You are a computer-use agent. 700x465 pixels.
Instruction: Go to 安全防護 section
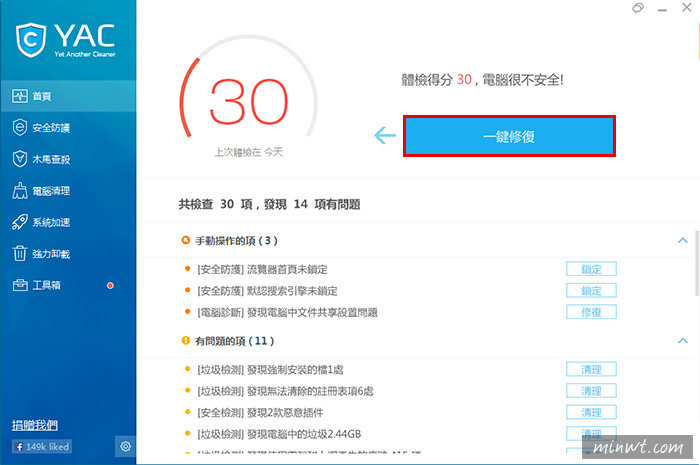click(68, 128)
